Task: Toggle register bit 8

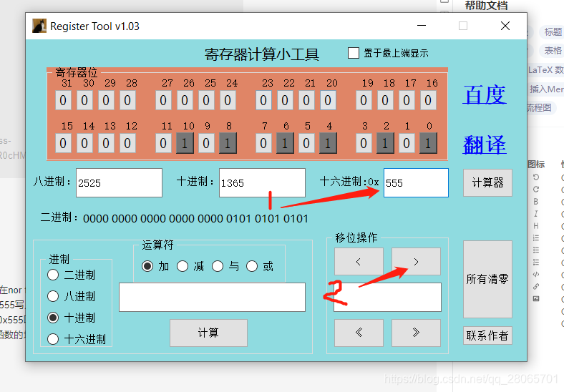Action: tap(228, 143)
